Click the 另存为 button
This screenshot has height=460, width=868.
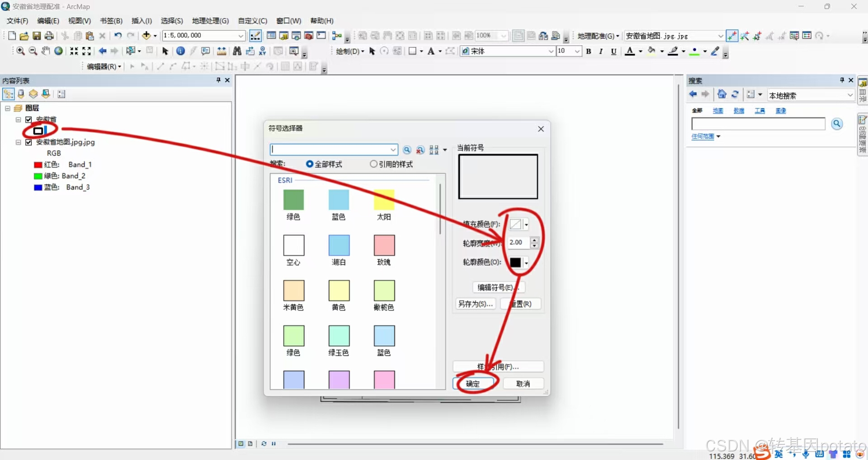pyautogui.click(x=476, y=304)
